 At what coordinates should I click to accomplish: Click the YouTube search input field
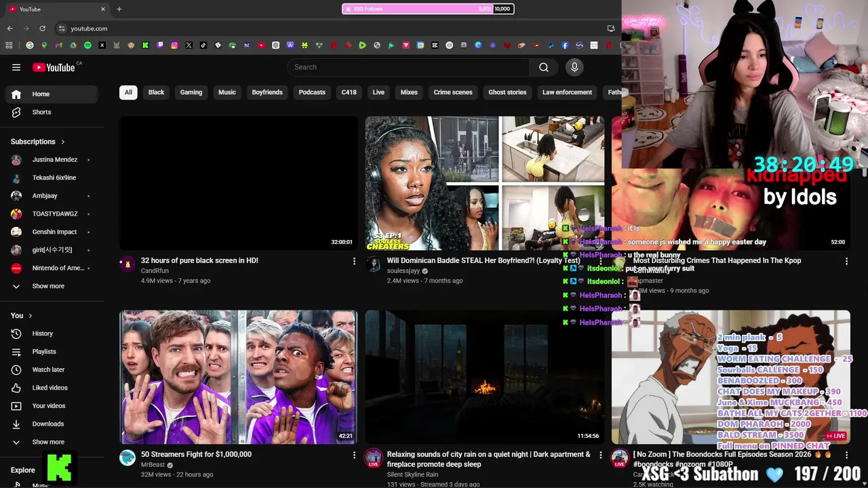coord(408,67)
